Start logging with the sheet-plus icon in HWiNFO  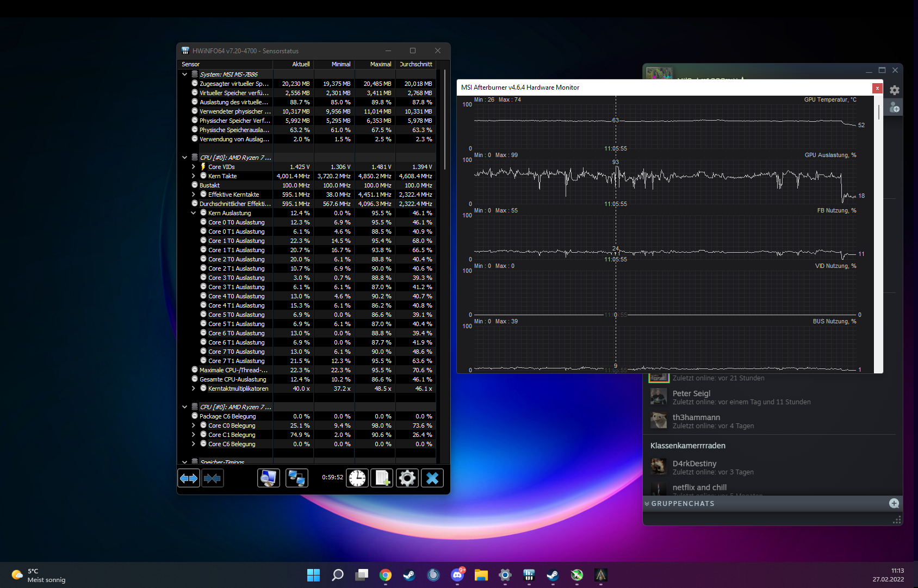[382, 478]
